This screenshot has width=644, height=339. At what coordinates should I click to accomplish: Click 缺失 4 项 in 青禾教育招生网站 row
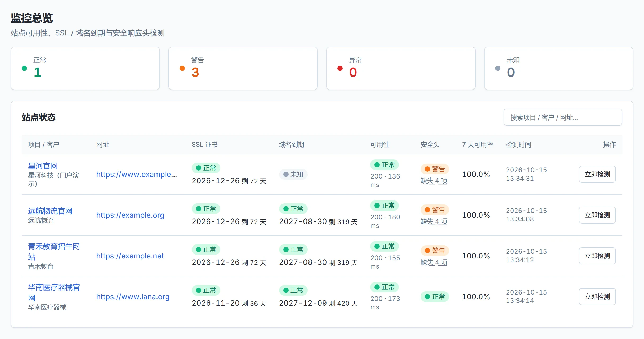point(434,262)
